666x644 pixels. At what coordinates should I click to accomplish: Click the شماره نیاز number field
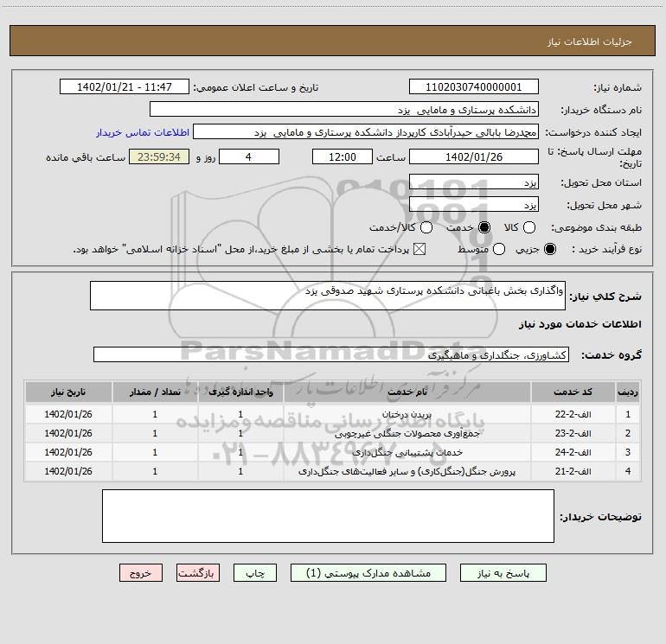[474, 87]
